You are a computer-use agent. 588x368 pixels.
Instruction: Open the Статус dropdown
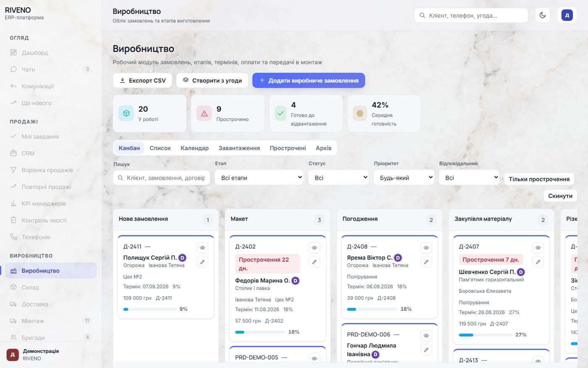[339, 177]
